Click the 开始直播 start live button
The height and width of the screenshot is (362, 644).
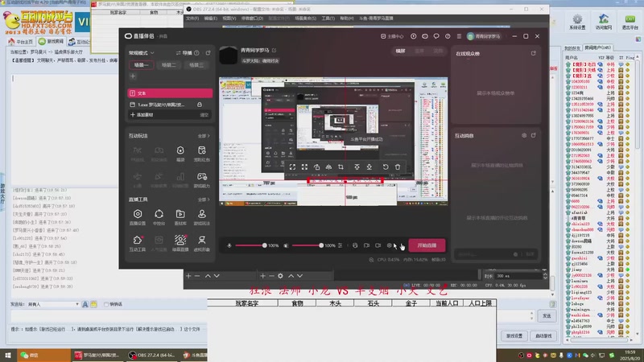[427, 245]
